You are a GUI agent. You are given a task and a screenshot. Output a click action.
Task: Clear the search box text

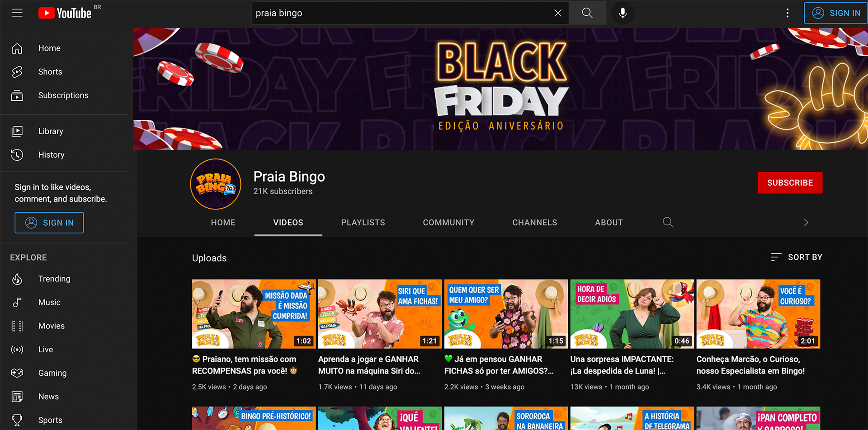(558, 13)
